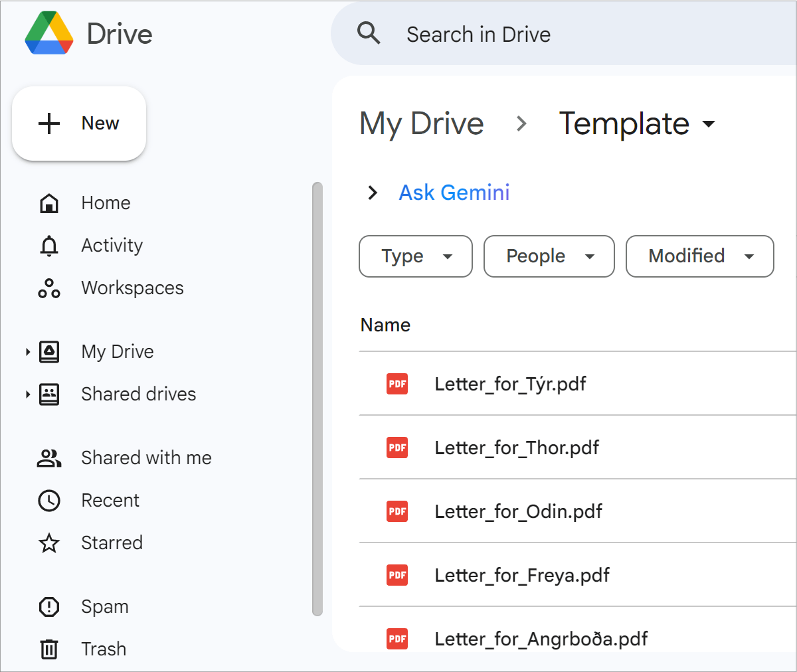
Task: Expand Shared drives tree in sidebar
Action: [27, 394]
